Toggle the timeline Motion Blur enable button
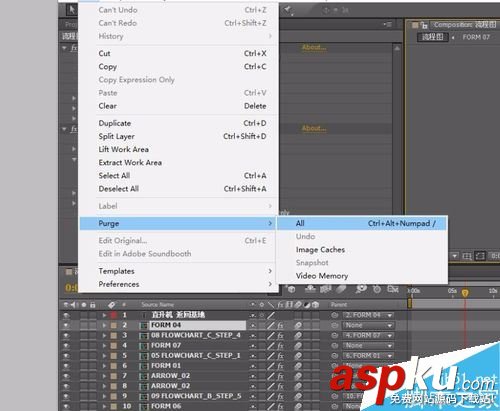This screenshot has width=500, height=411. tap(341, 289)
